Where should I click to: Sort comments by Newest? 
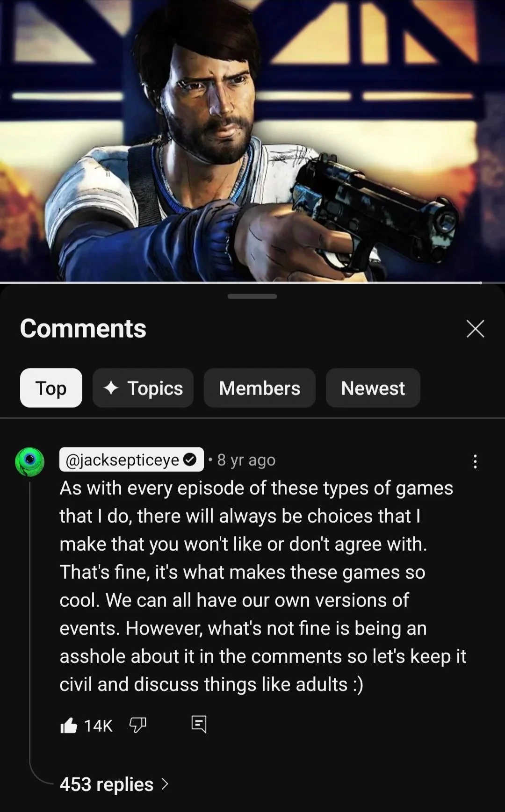(x=373, y=388)
